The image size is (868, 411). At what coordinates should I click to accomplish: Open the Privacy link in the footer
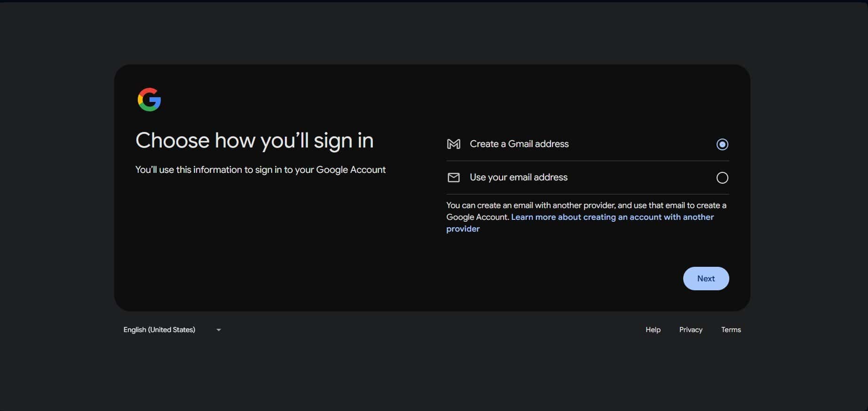(691, 330)
